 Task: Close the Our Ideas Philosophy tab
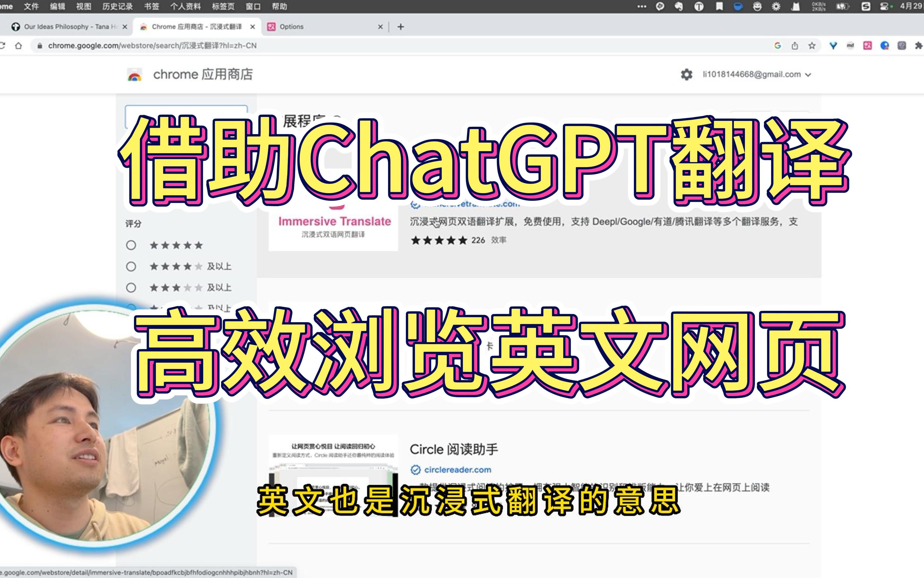pos(125,27)
